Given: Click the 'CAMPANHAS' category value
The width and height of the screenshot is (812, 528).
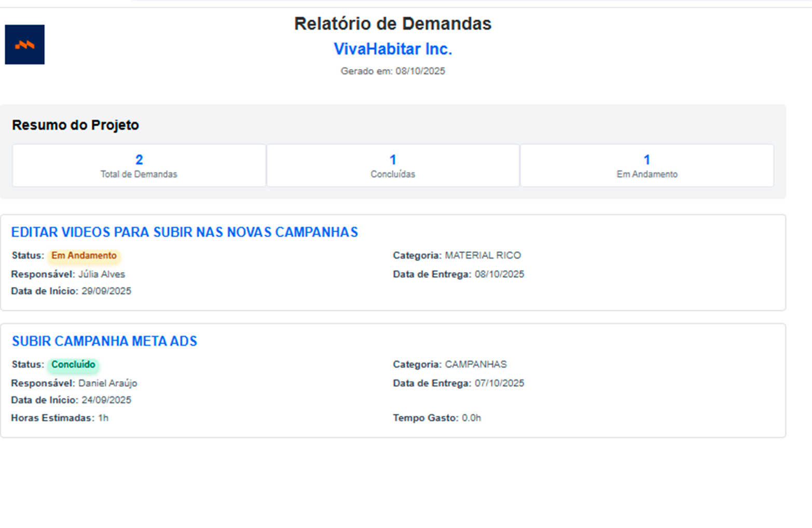Looking at the screenshot, I should coord(476,364).
